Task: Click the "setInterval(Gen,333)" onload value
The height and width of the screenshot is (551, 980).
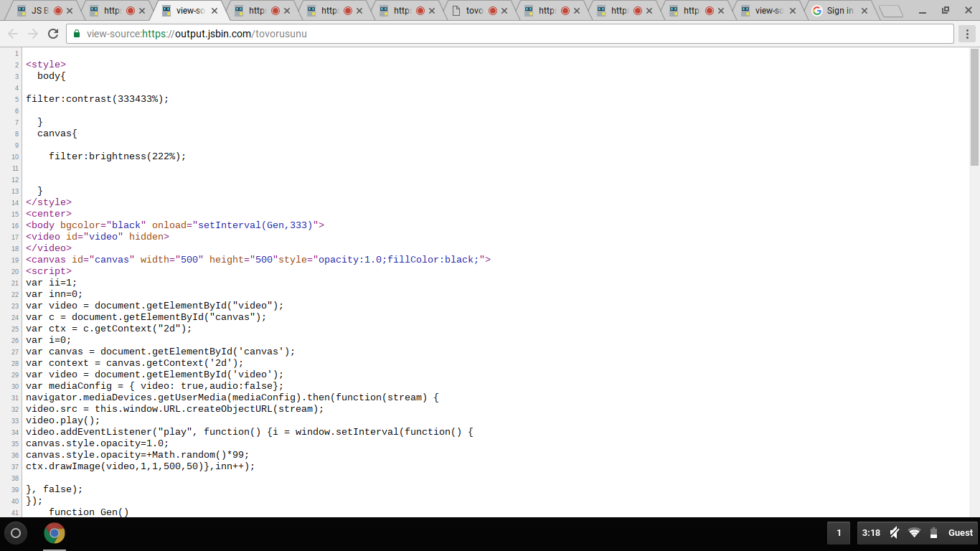Action: tap(255, 225)
